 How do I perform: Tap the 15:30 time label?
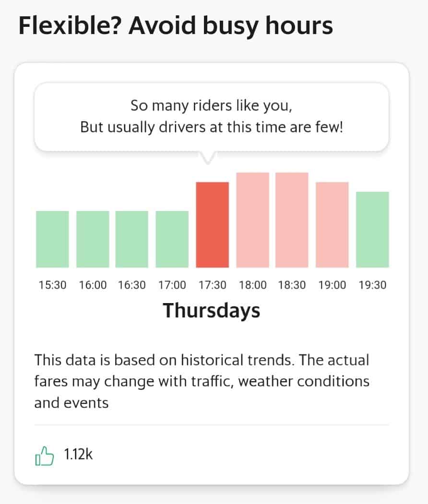[52, 285]
